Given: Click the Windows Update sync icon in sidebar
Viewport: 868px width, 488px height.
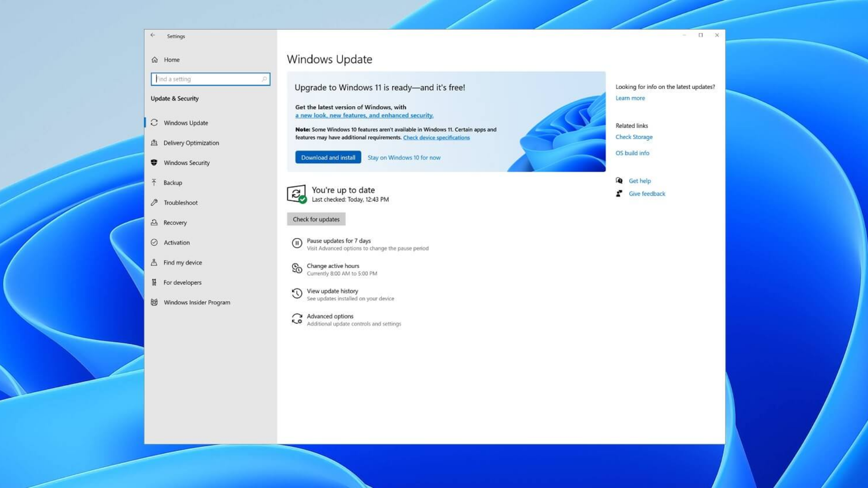Looking at the screenshot, I should [x=154, y=122].
